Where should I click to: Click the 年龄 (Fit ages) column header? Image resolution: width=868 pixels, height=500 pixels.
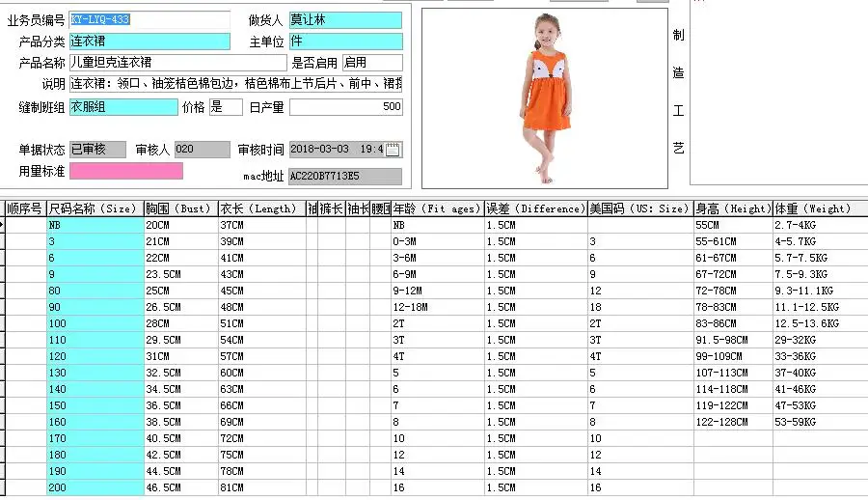(437, 209)
